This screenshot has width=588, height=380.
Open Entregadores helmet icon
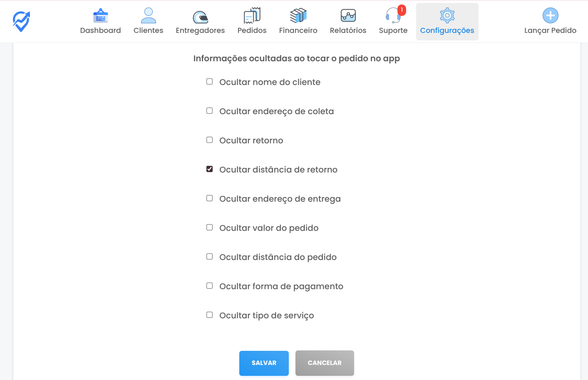point(200,17)
